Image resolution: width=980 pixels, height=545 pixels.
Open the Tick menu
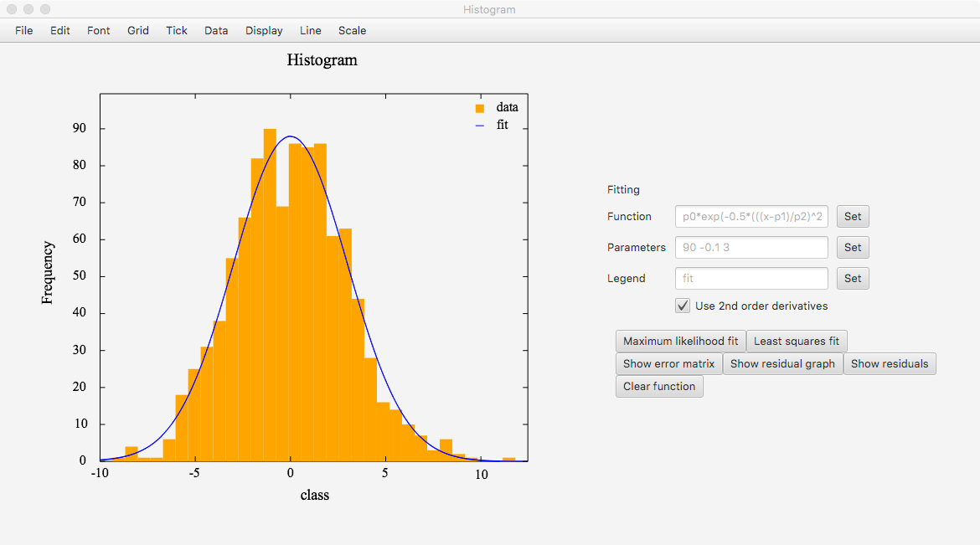click(x=176, y=30)
